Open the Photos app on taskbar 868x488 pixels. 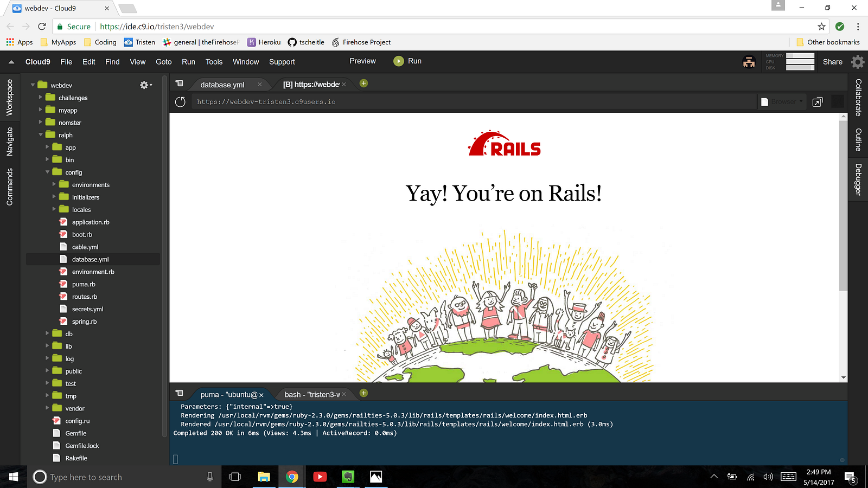376,477
